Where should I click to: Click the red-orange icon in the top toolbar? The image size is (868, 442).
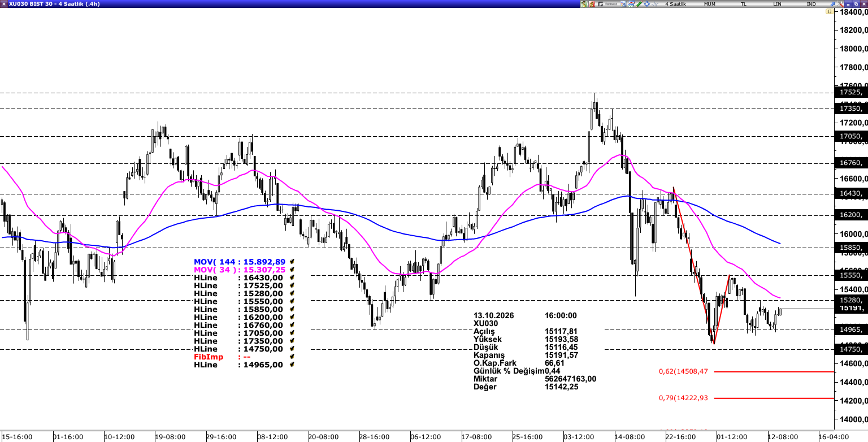[592, 4]
